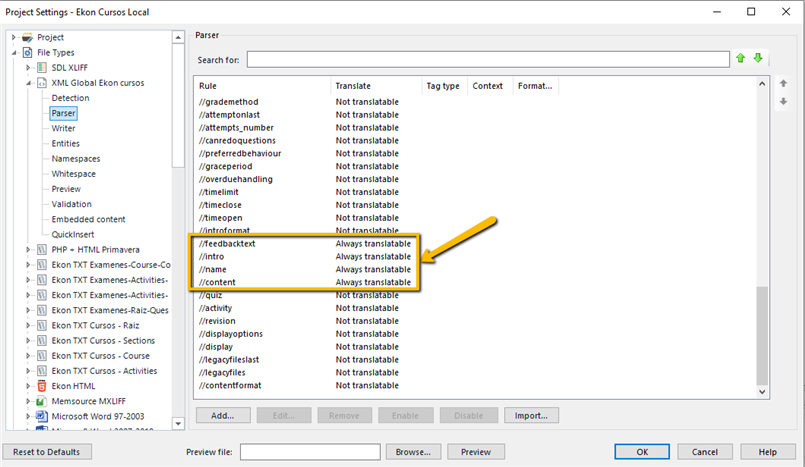Click the Microsoft Word 97-2003 icon

click(42, 415)
